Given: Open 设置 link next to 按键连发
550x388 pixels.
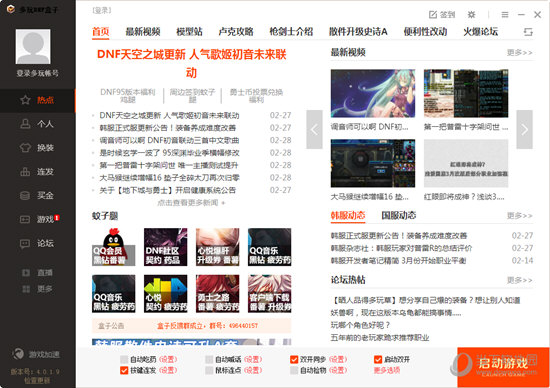Looking at the screenshot, I should [x=168, y=370].
